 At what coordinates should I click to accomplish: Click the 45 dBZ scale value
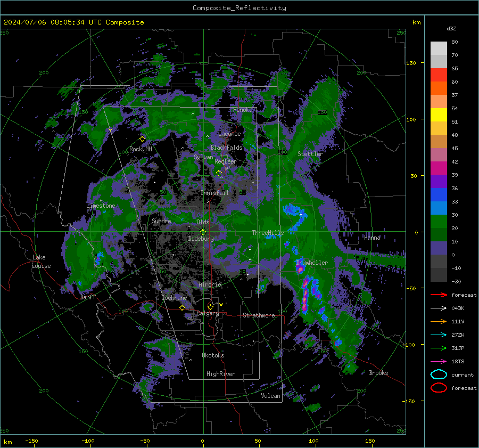[455, 148]
